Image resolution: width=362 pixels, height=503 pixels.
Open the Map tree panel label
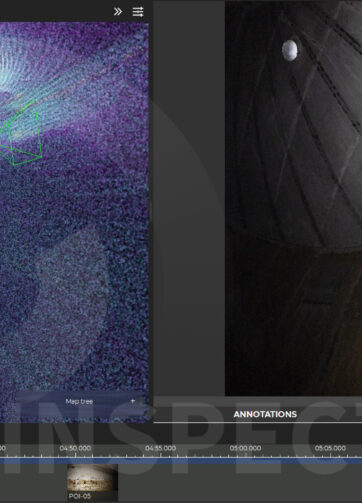pyautogui.click(x=79, y=401)
